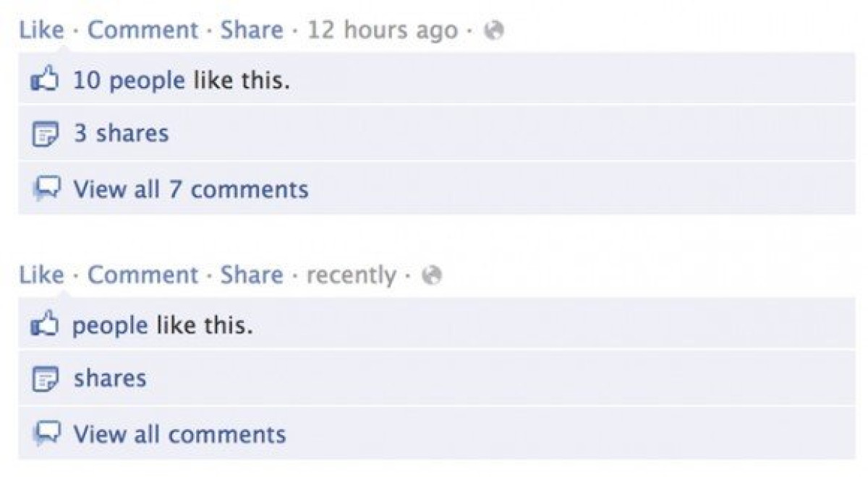Click thumbs-up icon in the lower post

43,325
